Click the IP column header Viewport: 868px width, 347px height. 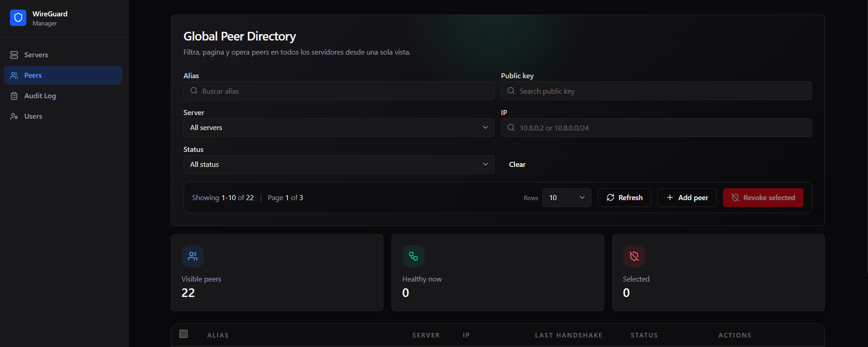(466, 335)
